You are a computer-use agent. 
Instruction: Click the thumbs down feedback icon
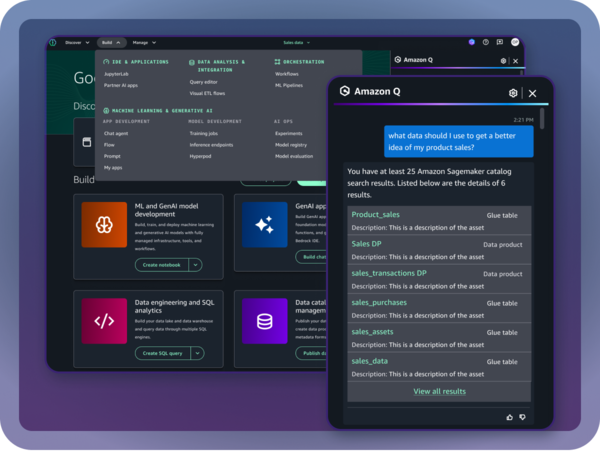click(522, 416)
